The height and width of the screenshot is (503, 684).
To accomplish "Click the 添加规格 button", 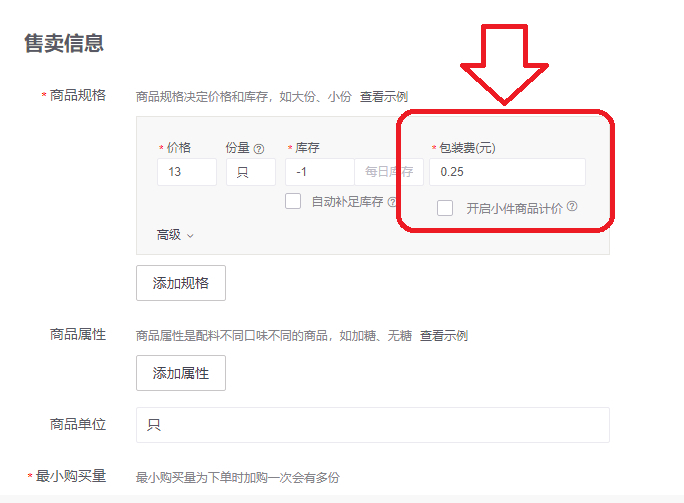I will tap(181, 283).
